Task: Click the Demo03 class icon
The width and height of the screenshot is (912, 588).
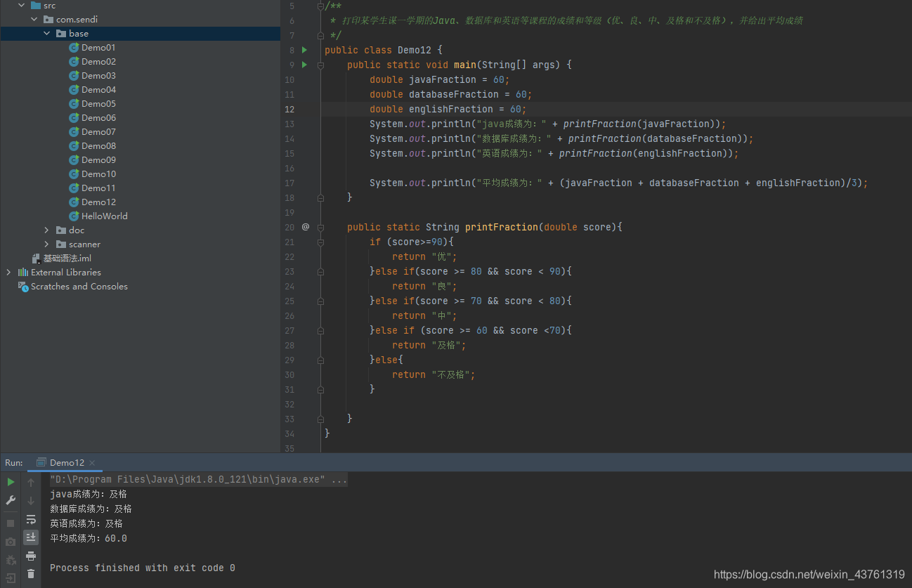Action: (x=74, y=76)
